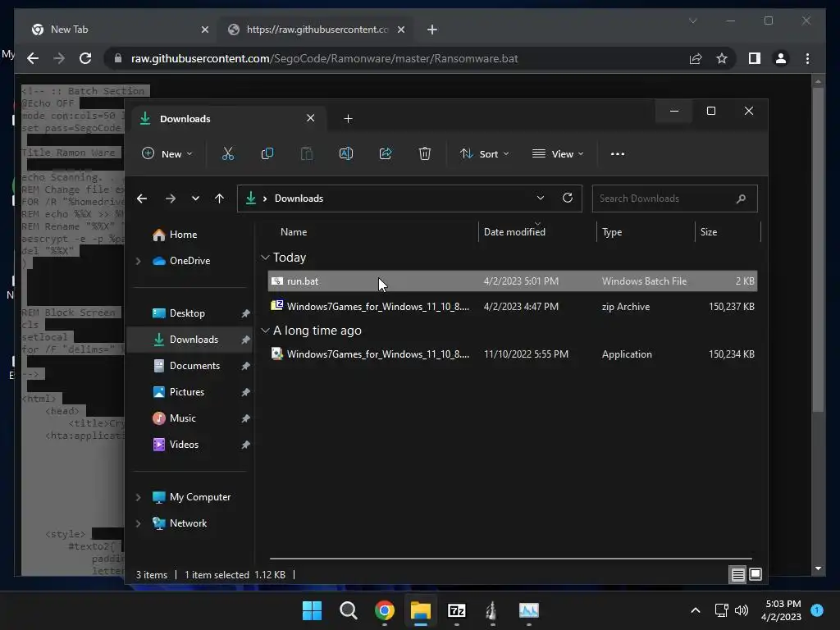Open 7-Zip from the taskbar
This screenshot has height=630, width=840.
[x=456, y=610]
